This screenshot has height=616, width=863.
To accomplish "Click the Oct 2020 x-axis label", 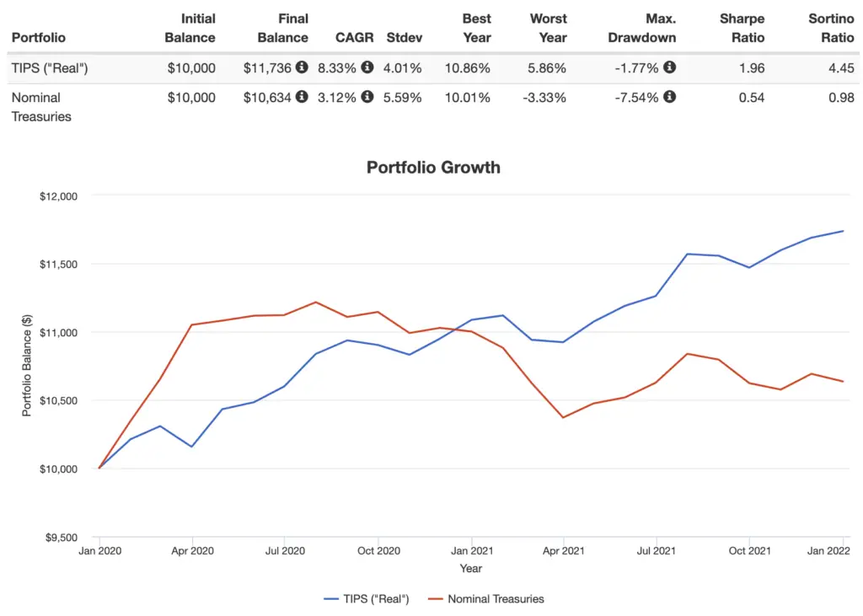I will point(378,551).
